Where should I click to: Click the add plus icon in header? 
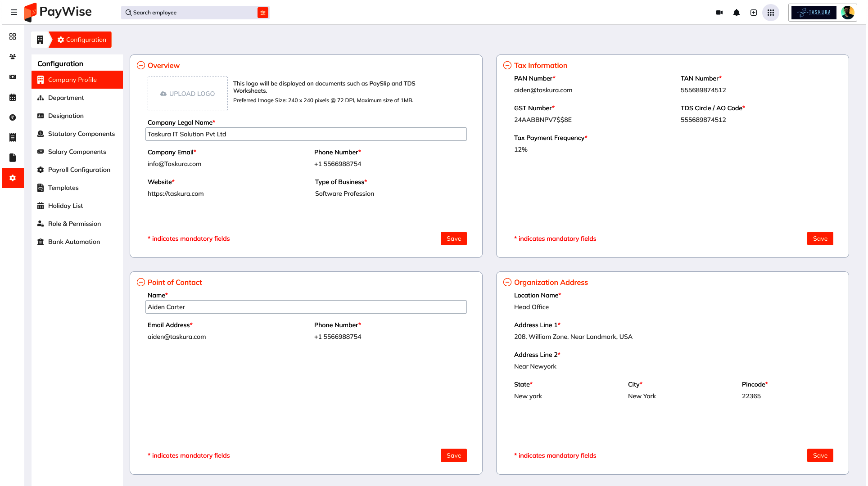(754, 13)
